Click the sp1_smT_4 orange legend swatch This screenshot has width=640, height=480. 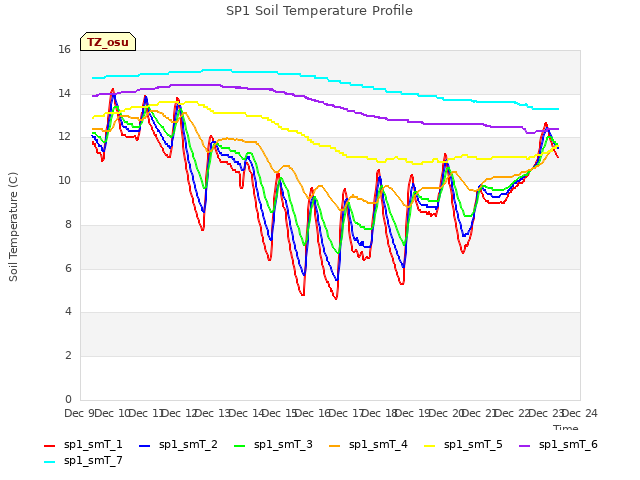(334, 446)
